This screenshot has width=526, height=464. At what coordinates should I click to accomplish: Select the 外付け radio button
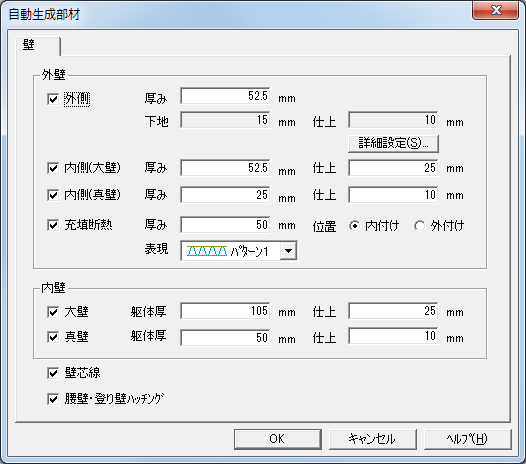(x=419, y=226)
